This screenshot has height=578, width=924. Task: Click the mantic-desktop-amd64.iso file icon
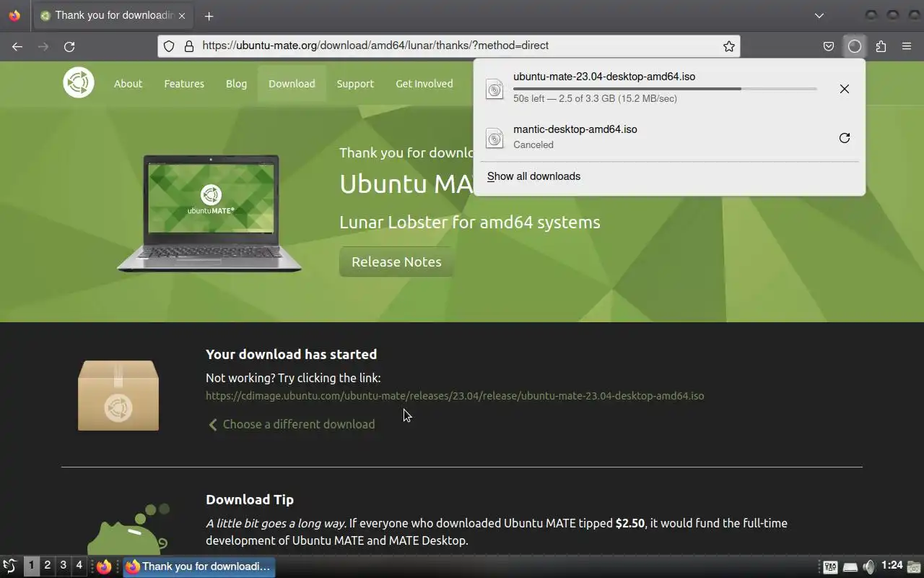494,138
